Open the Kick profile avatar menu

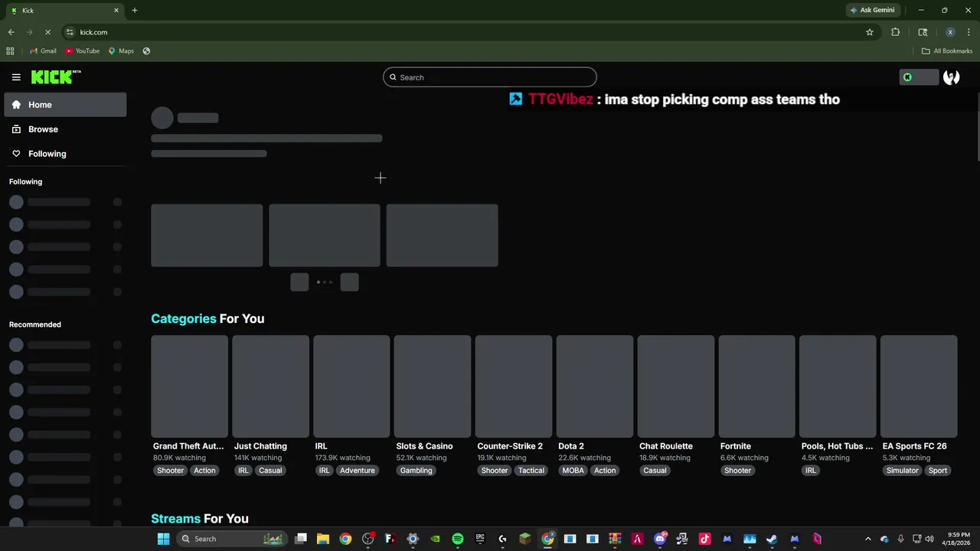[952, 77]
